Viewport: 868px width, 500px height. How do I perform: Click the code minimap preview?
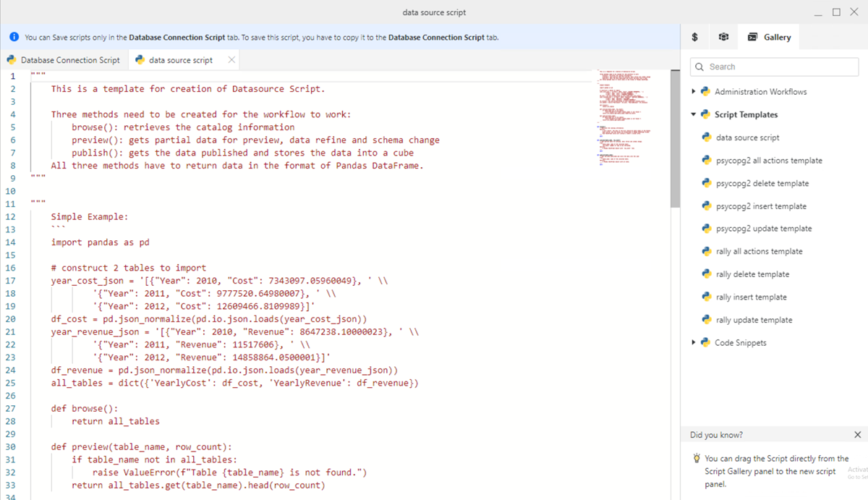(624, 116)
